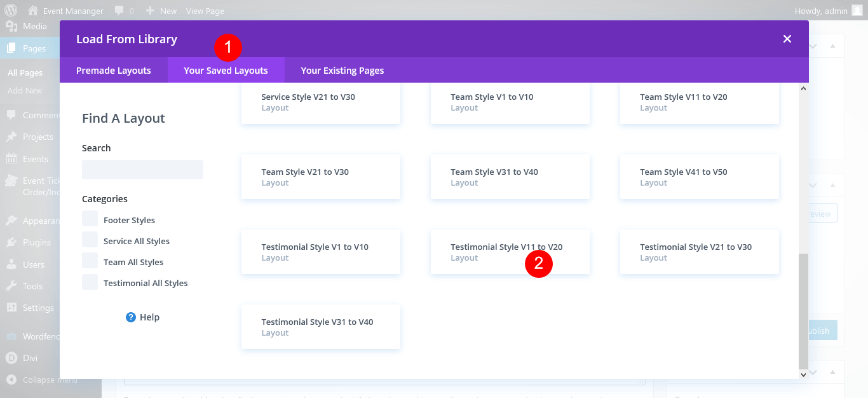Load Testimonial Style V31 to V40 layout
Viewport: 868px width, 398px height.
pos(321,327)
